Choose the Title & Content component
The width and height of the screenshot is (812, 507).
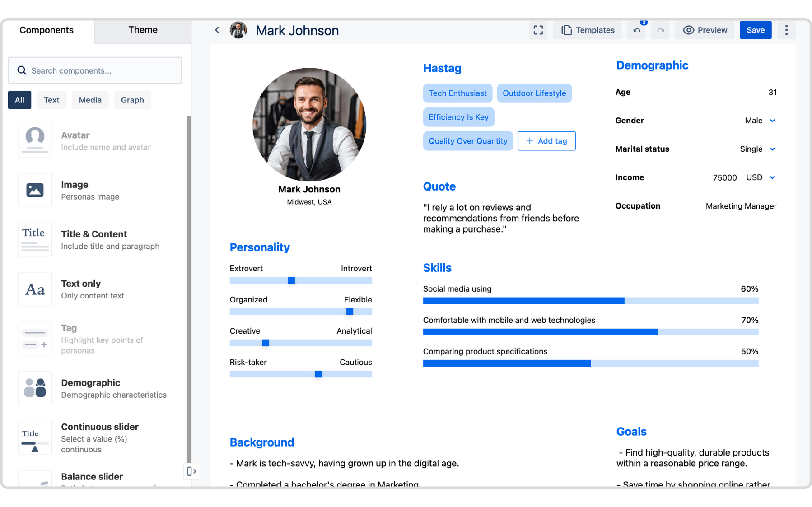pyautogui.click(x=35, y=239)
